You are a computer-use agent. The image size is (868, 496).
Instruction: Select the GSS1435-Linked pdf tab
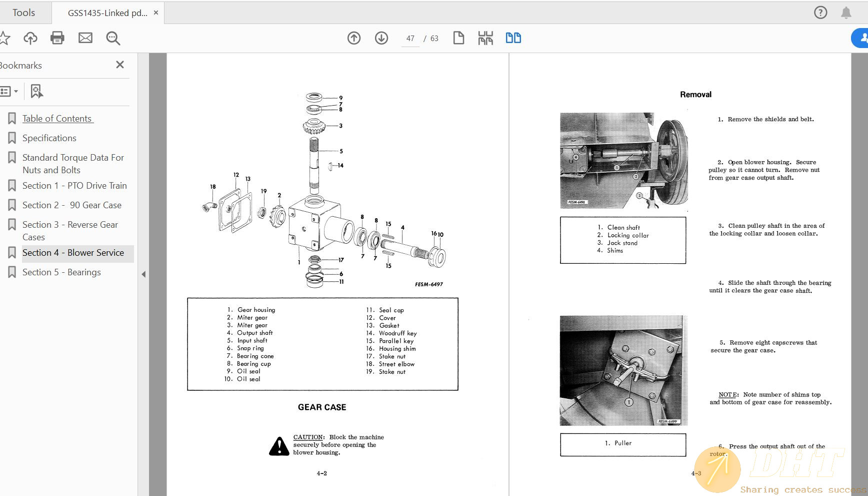pyautogui.click(x=107, y=13)
